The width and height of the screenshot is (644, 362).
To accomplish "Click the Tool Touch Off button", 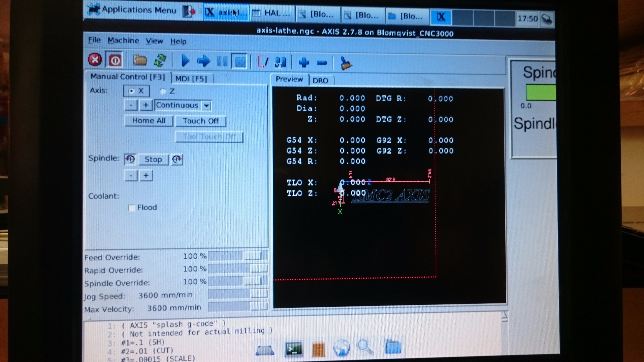I will click(x=209, y=137).
